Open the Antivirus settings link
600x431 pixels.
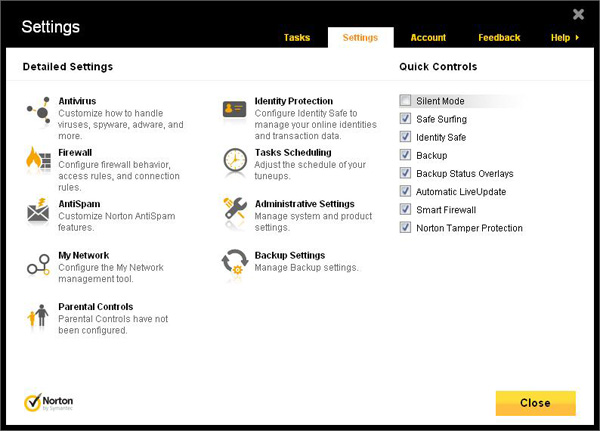[x=77, y=101]
